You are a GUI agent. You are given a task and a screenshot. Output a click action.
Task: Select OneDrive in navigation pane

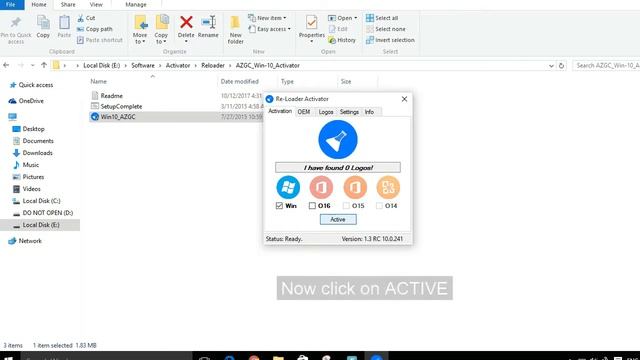coord(31,101)
